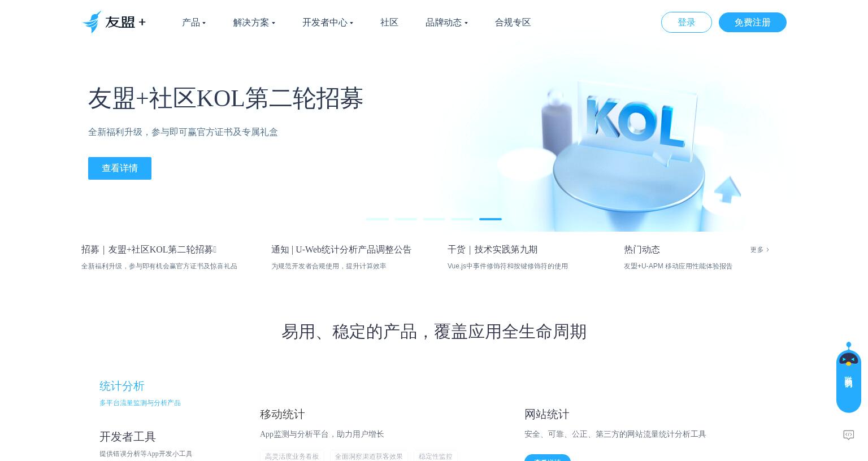Click the code feedback icon at right edge
This screenshot has width=868, height=461.
tap(848, 434)
